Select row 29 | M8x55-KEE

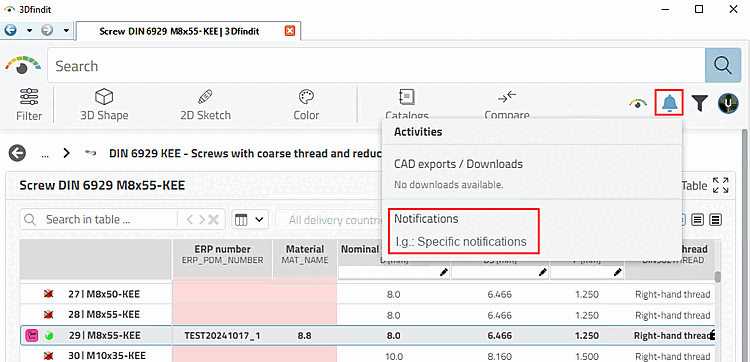(104, 336)
